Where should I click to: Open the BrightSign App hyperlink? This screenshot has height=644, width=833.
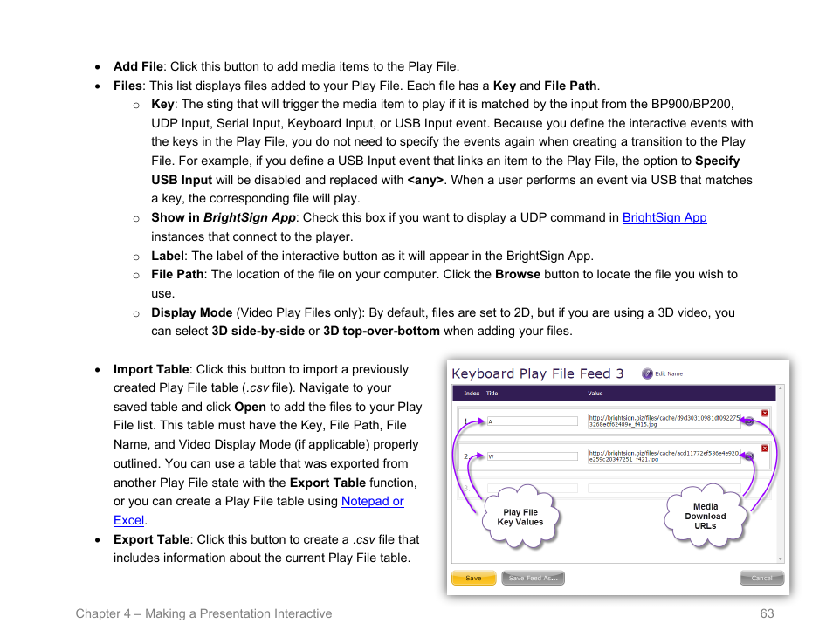664,217
